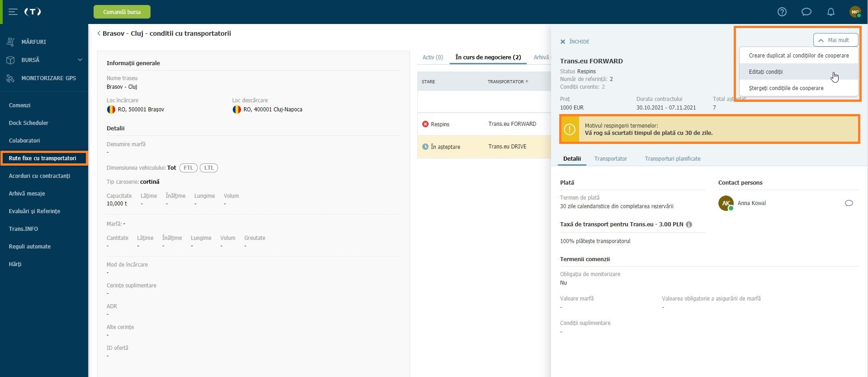This screenshot has width=868, height=377.
Task: Click the info icon beside transport fee
Action: [689, 224]
